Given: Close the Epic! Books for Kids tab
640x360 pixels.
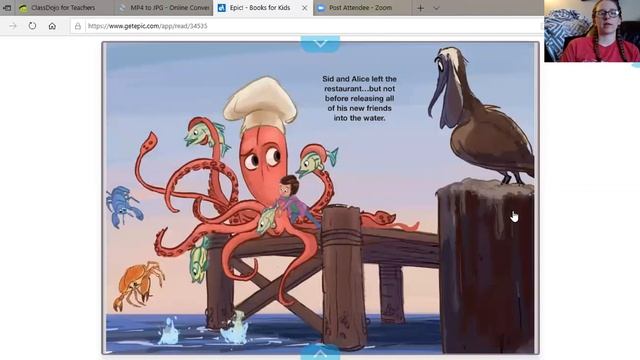Looking at the screenshot, I should click(304, 8).
